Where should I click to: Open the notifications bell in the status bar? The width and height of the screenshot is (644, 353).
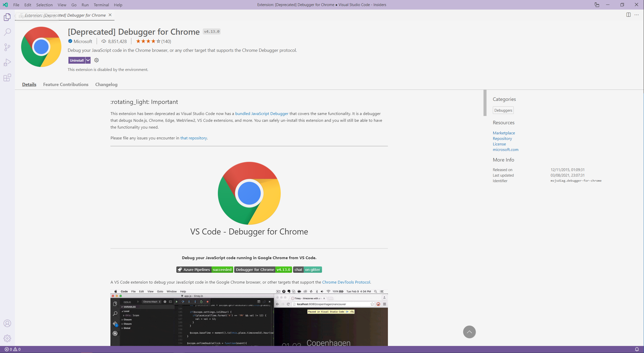coord(637,349)
